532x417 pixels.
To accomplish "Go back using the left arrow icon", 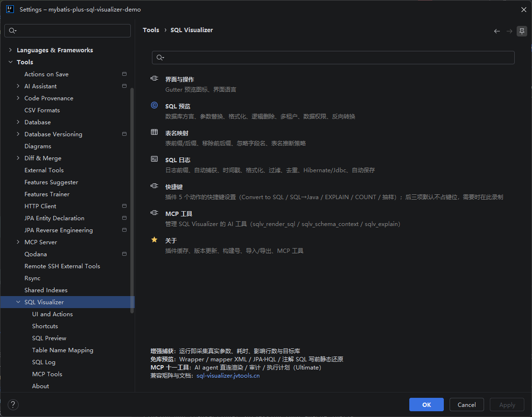I will pos(497,31).
